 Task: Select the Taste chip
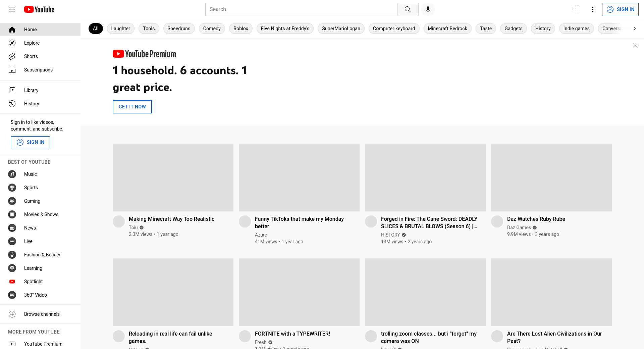click(x=486, y=29)
